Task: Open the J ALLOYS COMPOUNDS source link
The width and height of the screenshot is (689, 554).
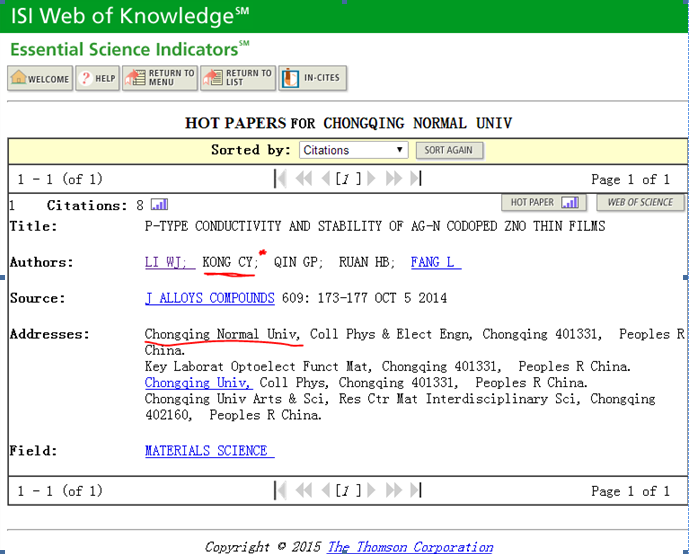Action: tap(209, 298)
